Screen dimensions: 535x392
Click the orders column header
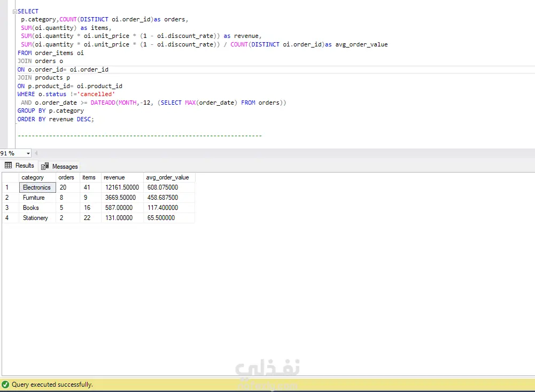tap(68, 177)
